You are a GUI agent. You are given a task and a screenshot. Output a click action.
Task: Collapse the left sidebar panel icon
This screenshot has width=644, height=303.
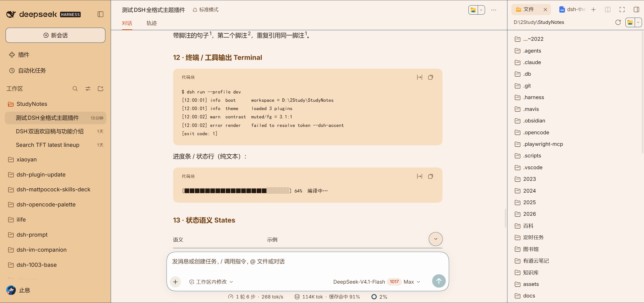100,14
